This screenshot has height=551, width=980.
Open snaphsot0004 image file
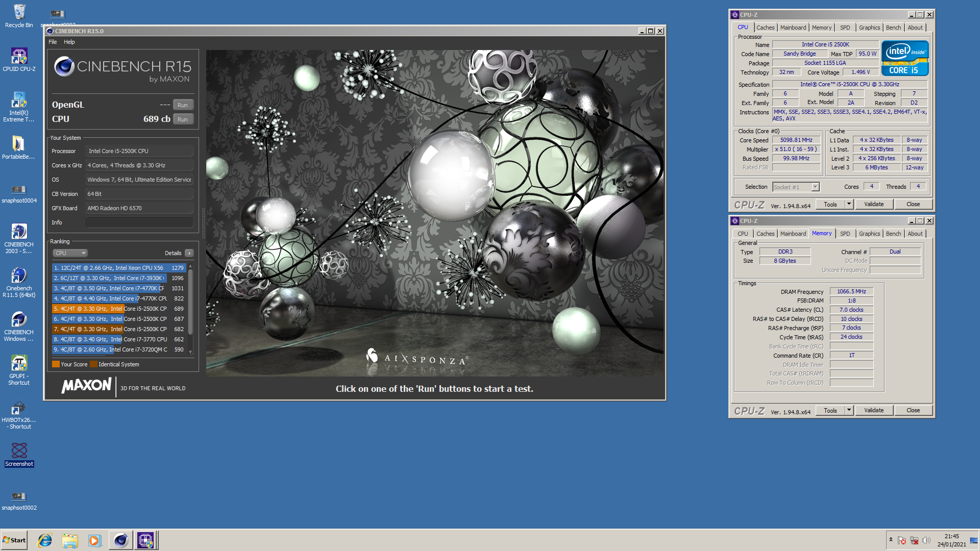click(x=19, y=194)
